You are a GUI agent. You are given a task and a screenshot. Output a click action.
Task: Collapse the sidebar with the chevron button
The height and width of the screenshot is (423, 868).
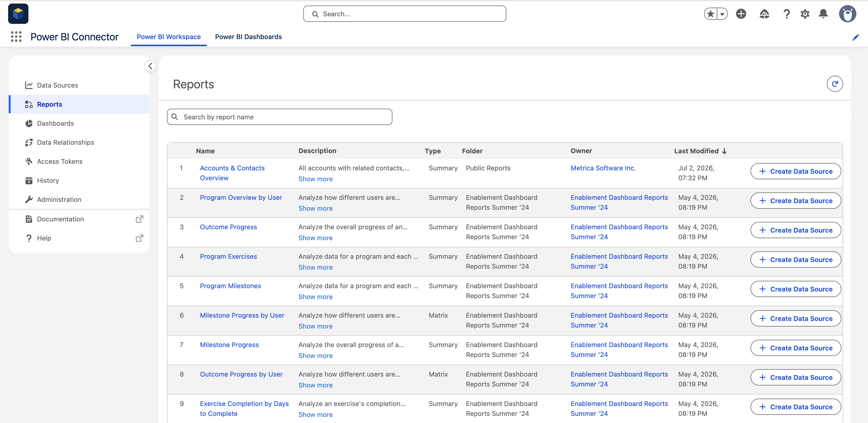pyautogui.click(x=150, y=66)
